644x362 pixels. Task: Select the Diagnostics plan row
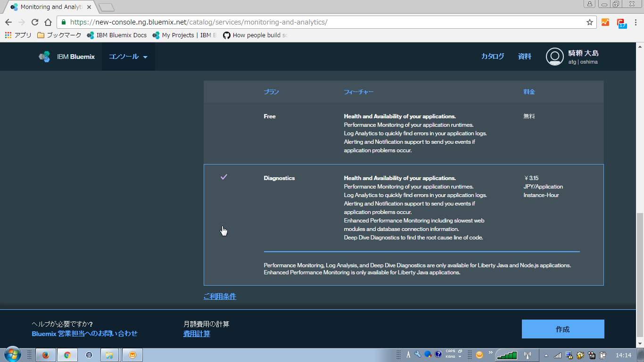(x=404, y=225)
